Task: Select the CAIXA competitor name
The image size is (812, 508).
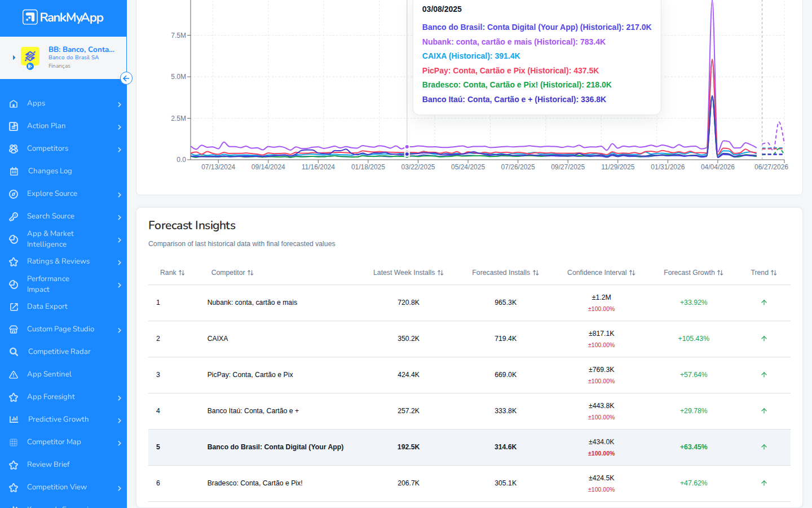Action: point(218,339)
